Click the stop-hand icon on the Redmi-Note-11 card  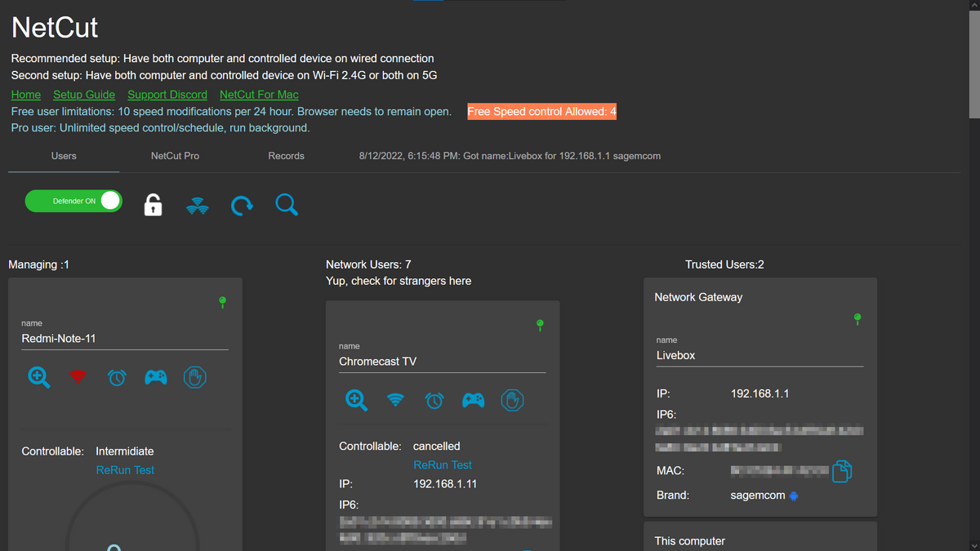[195, 377]
